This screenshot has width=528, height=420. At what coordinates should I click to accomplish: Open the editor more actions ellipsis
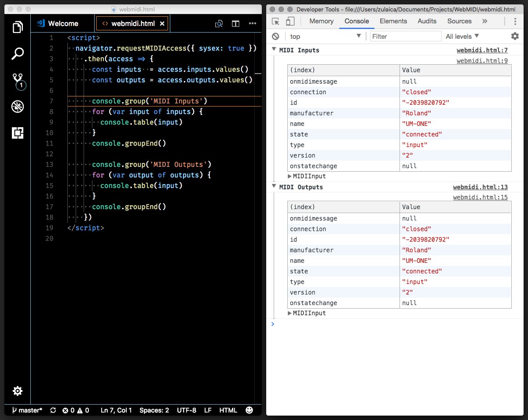[253, 24]
